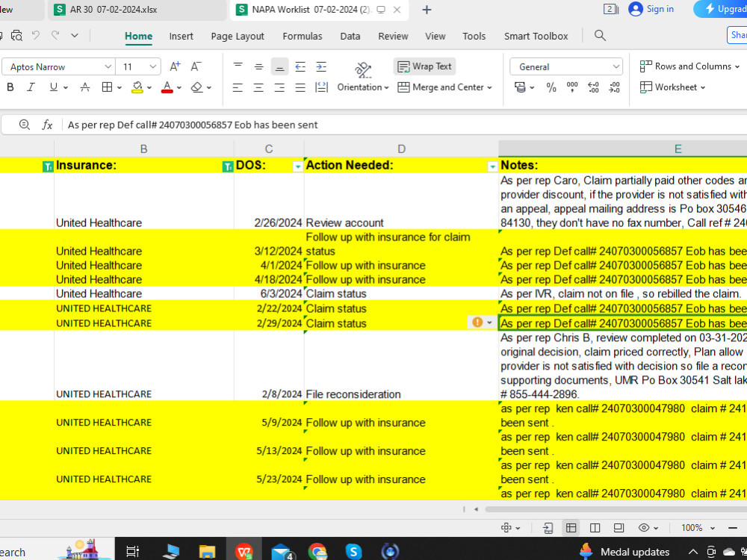This screenshot has width=747, height=560.
Task: Click the Merge and Center button
Action: pos(444,87)
